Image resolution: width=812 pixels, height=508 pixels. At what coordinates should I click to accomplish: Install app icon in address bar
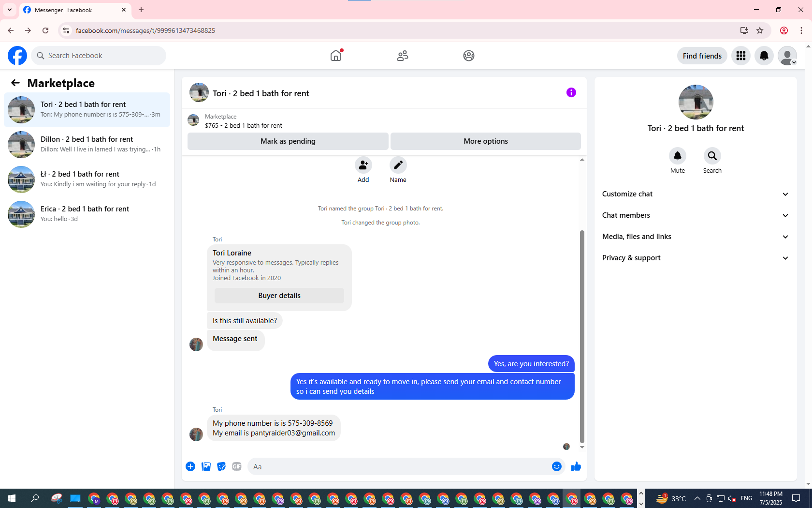click(x=744, y=30)
